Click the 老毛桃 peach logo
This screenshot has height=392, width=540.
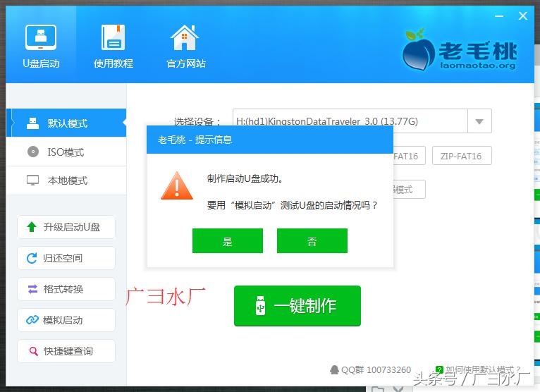coord(460,51)
